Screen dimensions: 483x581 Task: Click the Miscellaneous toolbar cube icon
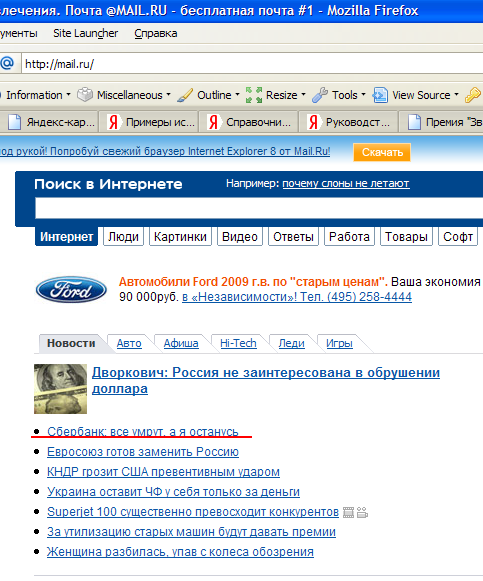click(x=85, y=95)
